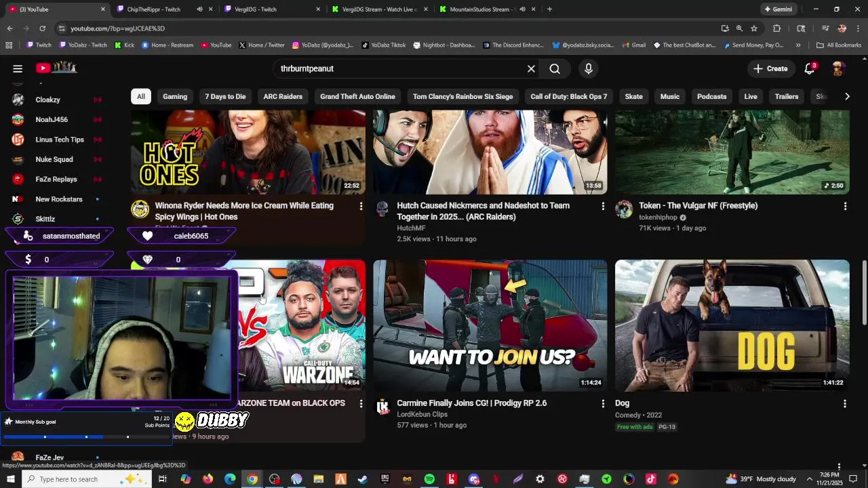Open options menu for Hutch video
The width and height of the screenshot is (868, 488).
(x=603, y=206)
